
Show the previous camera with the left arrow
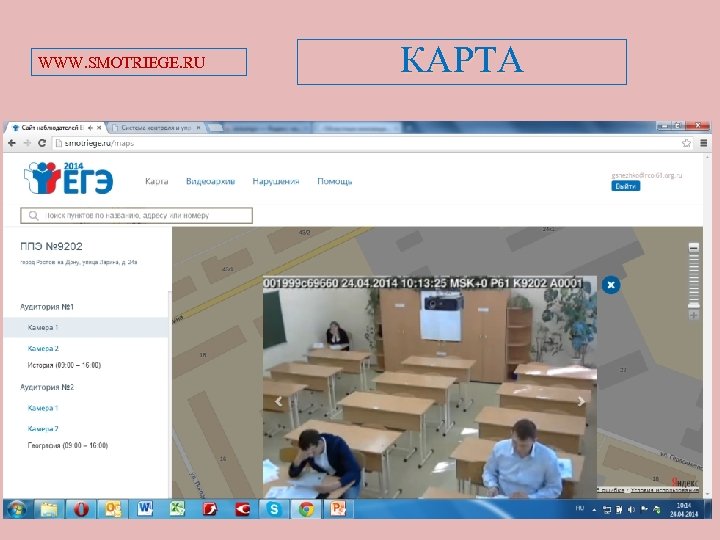click(279, 401)
